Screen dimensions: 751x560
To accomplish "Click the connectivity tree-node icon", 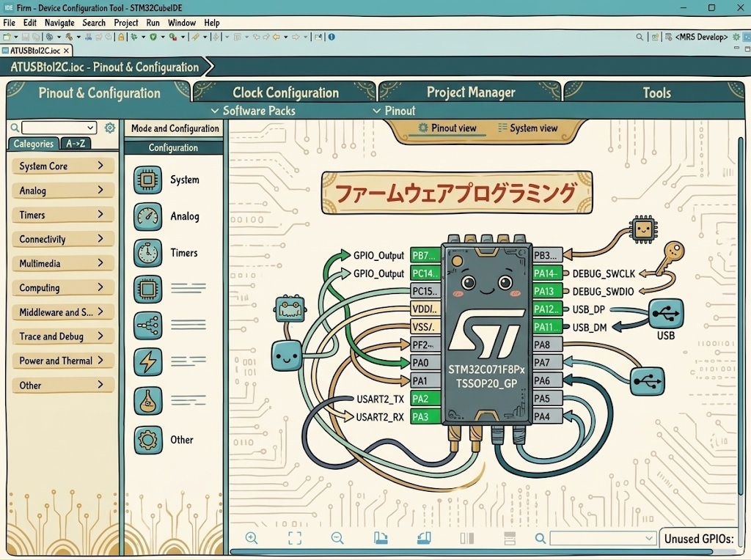I will click(147, 325).
